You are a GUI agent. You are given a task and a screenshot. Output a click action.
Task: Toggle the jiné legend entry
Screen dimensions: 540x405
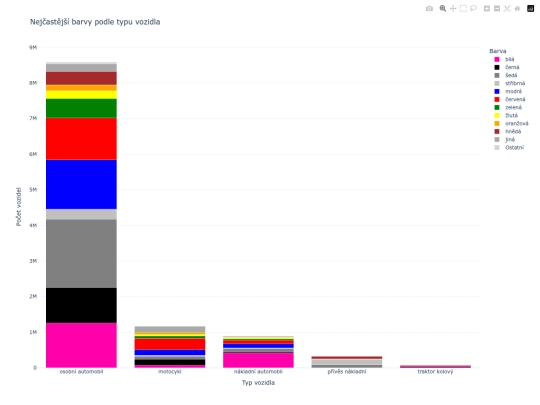(x=510, y=139)
